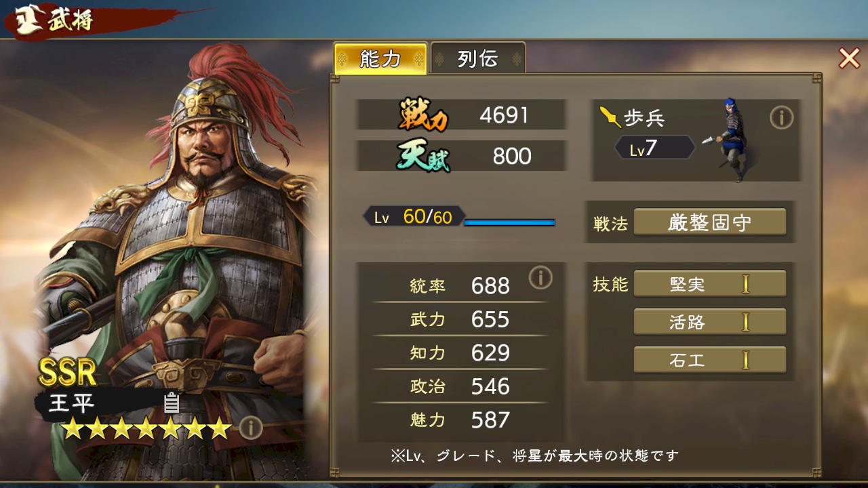Screen dimensions: 868x488
Task: Click the info icon beside the star rating
Action: tap(251, 428)
